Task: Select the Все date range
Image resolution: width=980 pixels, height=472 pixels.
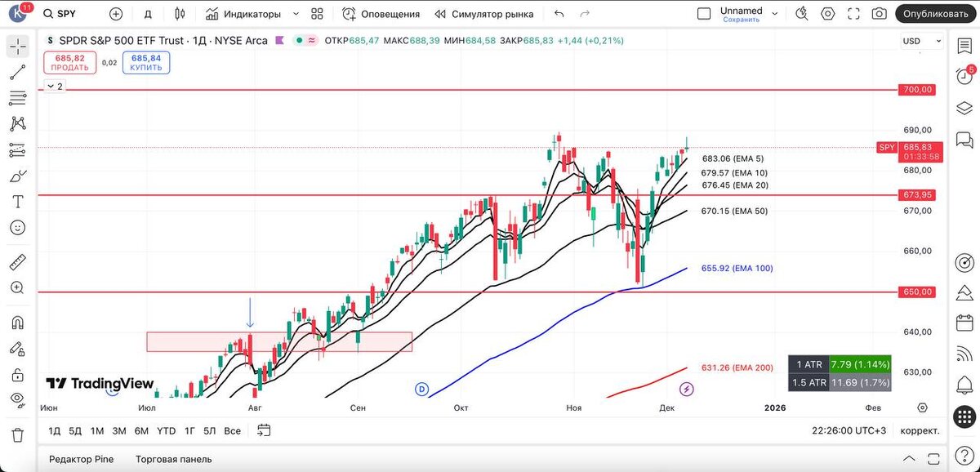Action: 233,430
